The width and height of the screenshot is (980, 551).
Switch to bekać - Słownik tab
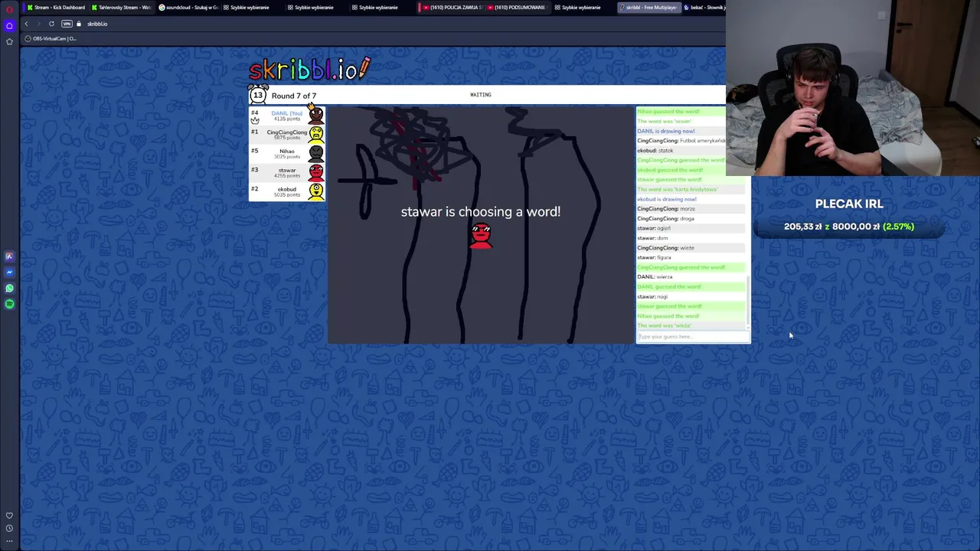[x=703, y=8]
